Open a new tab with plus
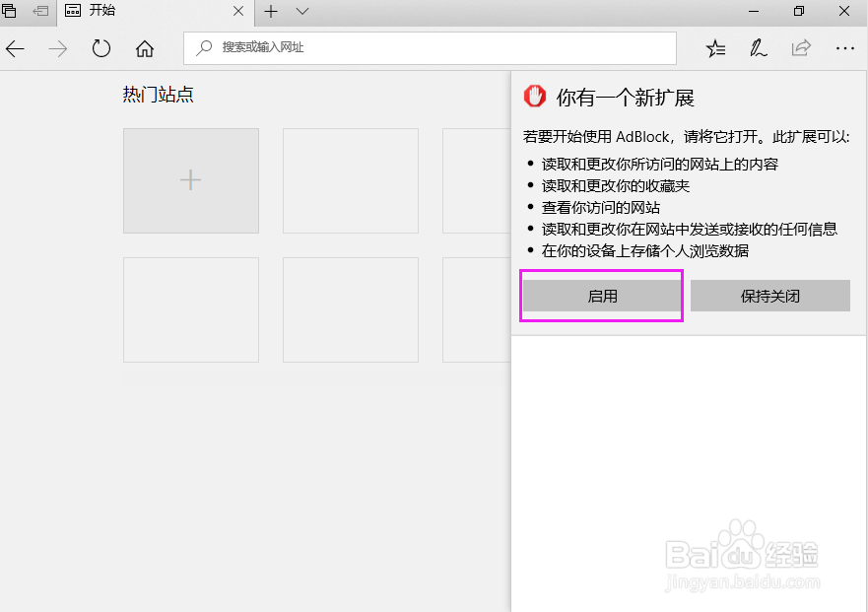Viewport: 868px width, 612px height. (x=271, y=11)
